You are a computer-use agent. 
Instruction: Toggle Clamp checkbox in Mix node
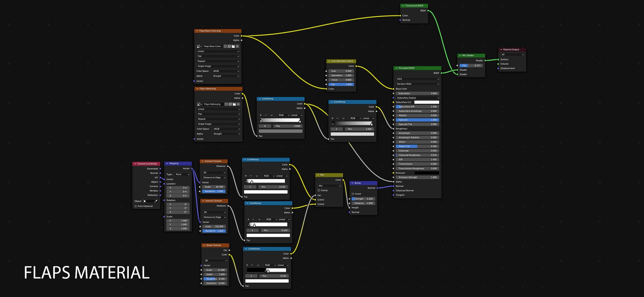click(x=319, y=190)
